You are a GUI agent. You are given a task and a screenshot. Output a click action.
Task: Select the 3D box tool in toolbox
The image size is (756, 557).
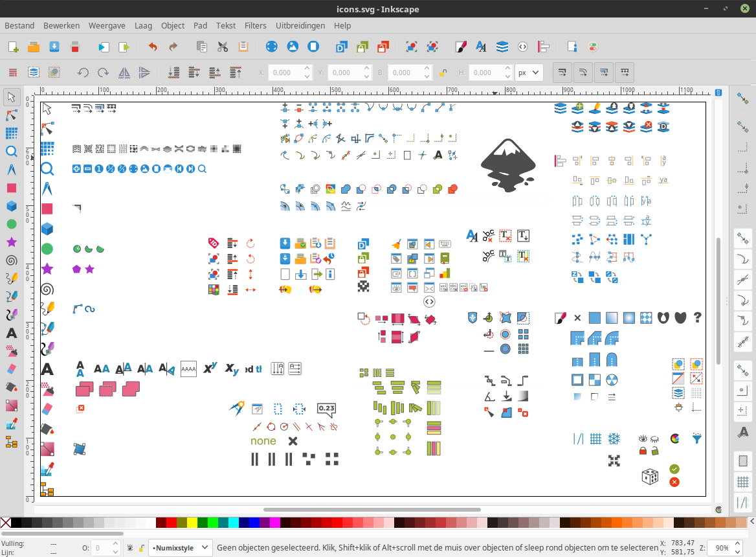[x=12, y=206]
